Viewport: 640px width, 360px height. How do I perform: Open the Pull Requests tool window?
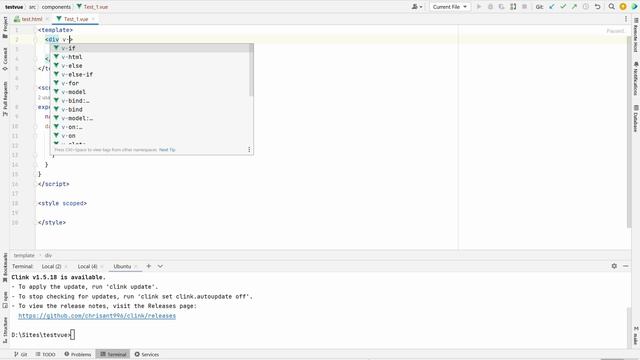point(5,98)
